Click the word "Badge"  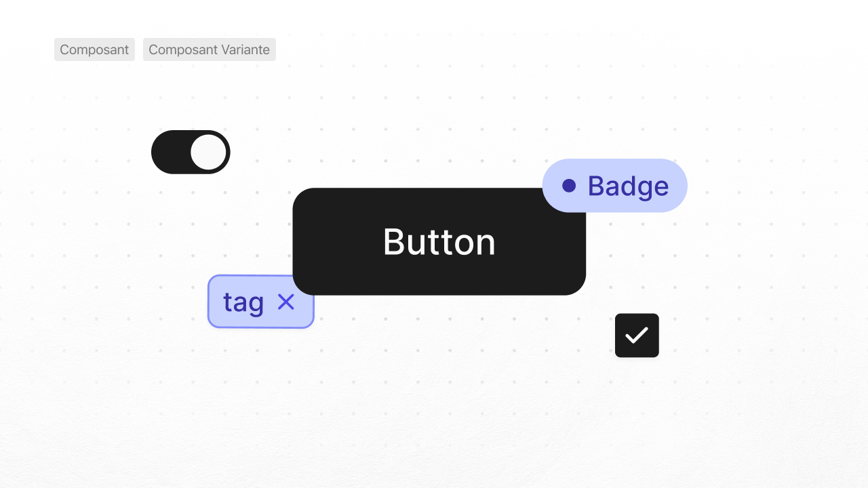[628, 186]
